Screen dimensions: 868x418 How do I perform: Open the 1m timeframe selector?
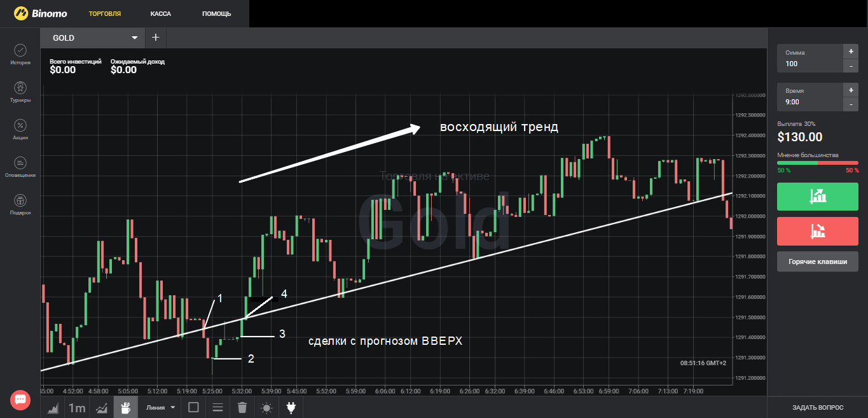pyautogui.click(x=77, y=408)
